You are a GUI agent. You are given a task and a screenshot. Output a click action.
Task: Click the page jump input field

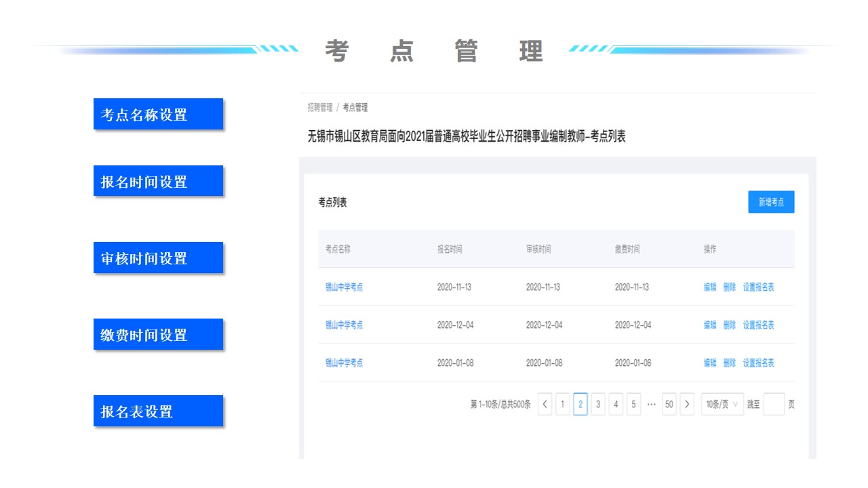[774, 404]
